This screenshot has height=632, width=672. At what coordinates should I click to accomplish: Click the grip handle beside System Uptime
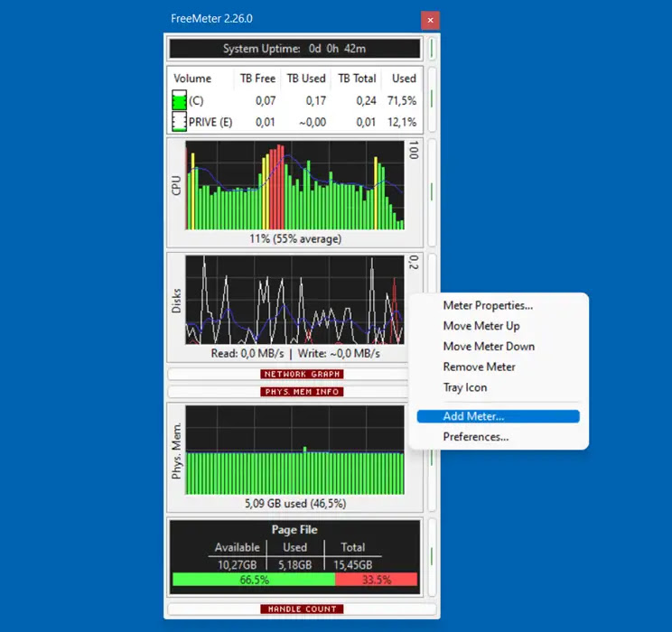pos(432,49)
